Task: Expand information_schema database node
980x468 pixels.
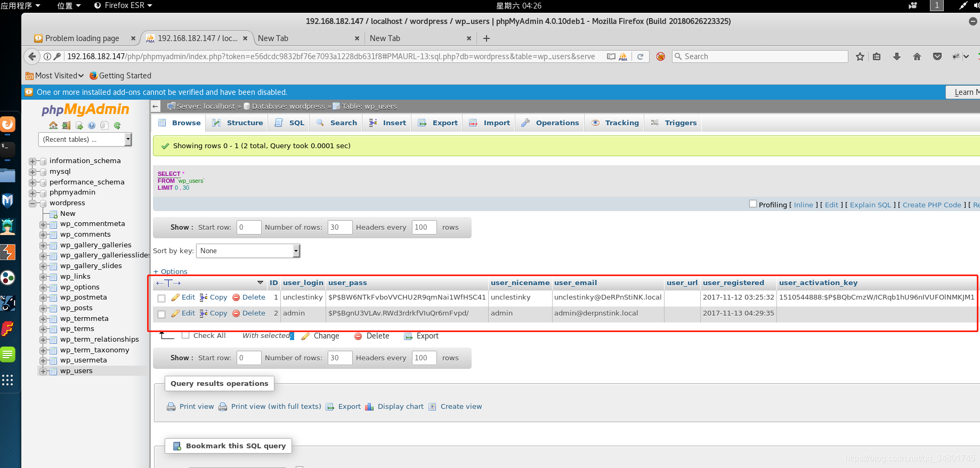Action: [33, 161]
